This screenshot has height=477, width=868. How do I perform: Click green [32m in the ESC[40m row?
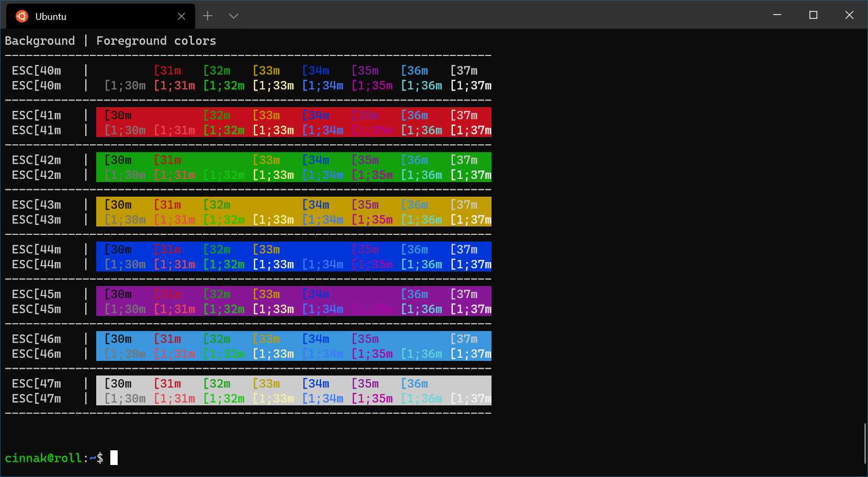point(216,71)
